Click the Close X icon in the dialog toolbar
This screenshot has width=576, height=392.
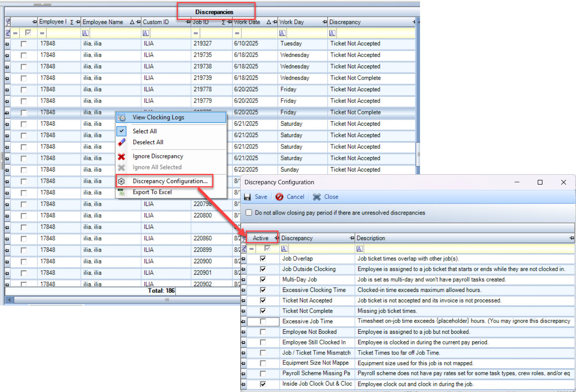(x=317, y=197)
